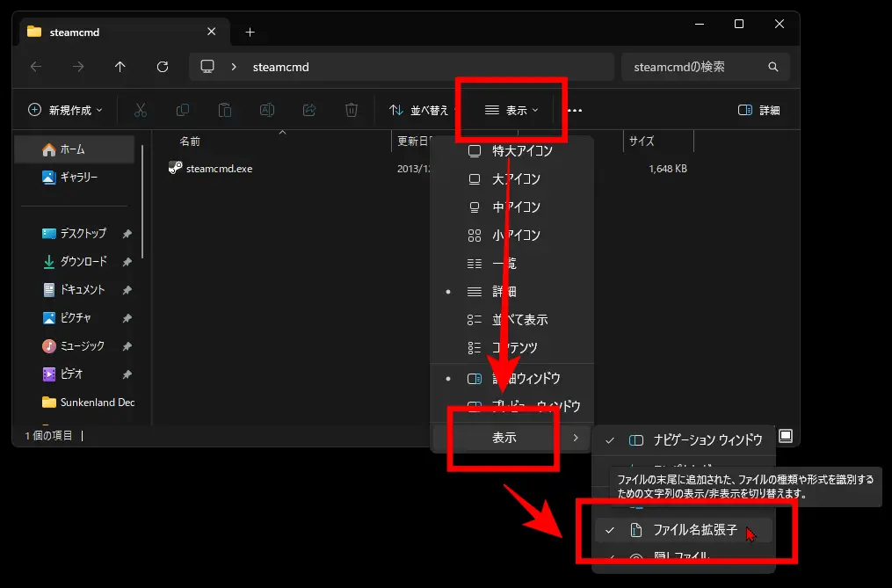This screenshot has width=892, height=588.
Task: Click the 詳細 pane button at right
Action: tap(759, 110)
